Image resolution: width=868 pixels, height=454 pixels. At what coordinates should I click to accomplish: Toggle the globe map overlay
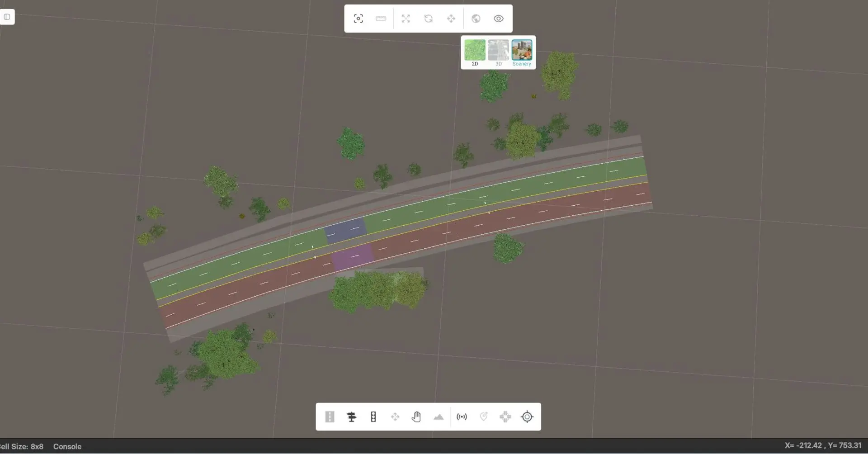click(476, 19)
